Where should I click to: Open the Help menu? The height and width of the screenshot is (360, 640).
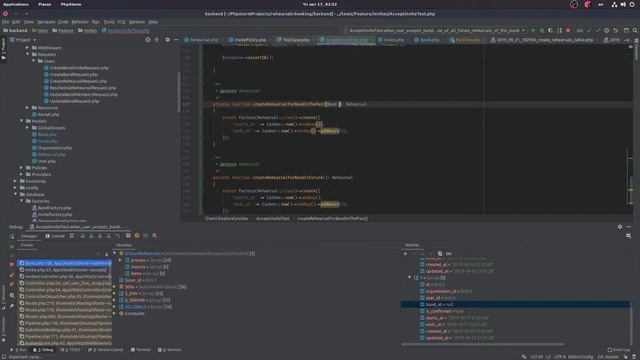(x=153, y=22)
